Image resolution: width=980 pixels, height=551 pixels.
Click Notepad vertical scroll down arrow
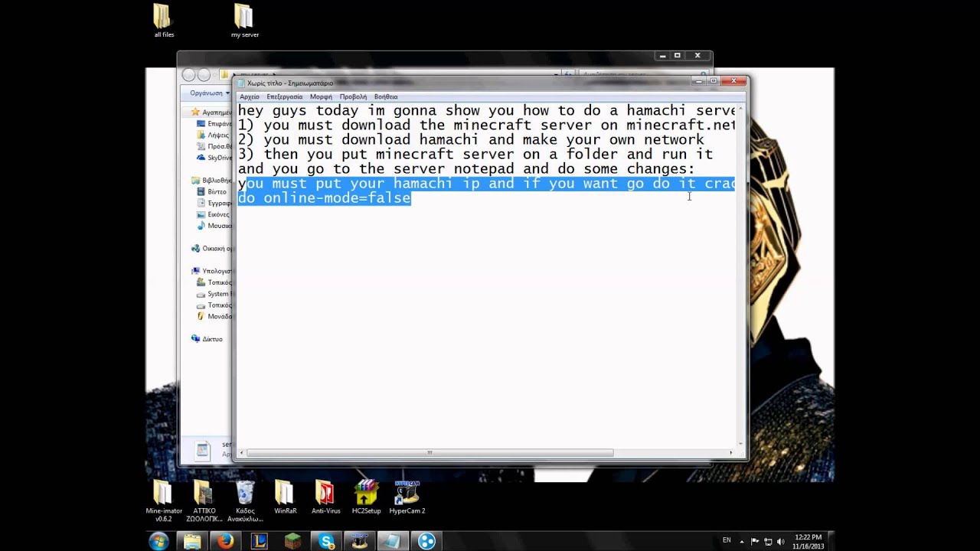[x=741, y=443]
